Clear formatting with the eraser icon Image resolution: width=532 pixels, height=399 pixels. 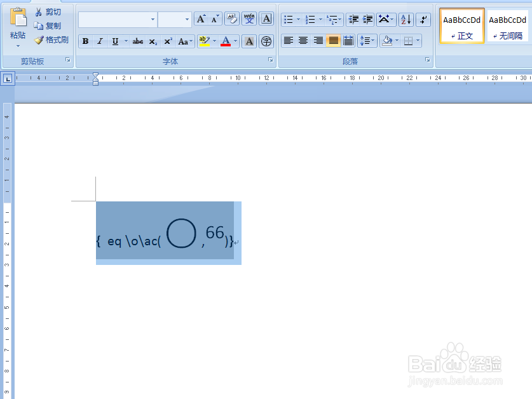pyautogui.click(x=232, y=18)
